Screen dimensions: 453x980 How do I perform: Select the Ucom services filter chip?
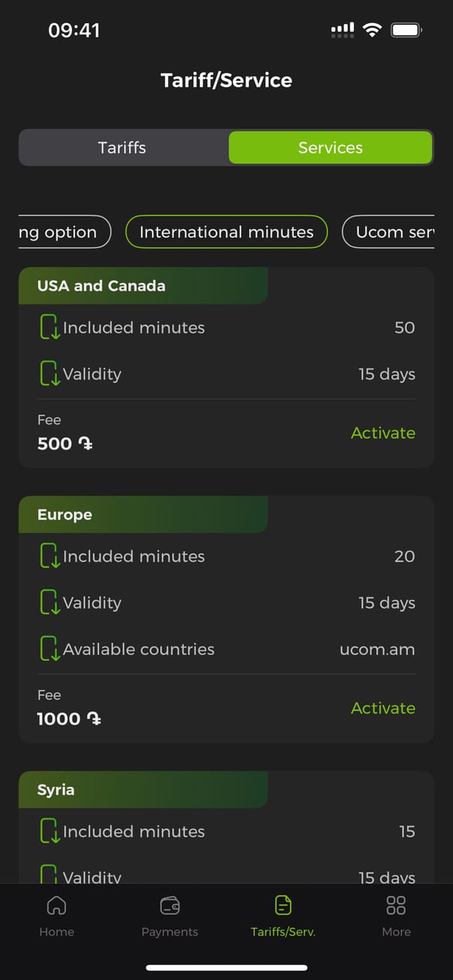[x=388, y=232]
